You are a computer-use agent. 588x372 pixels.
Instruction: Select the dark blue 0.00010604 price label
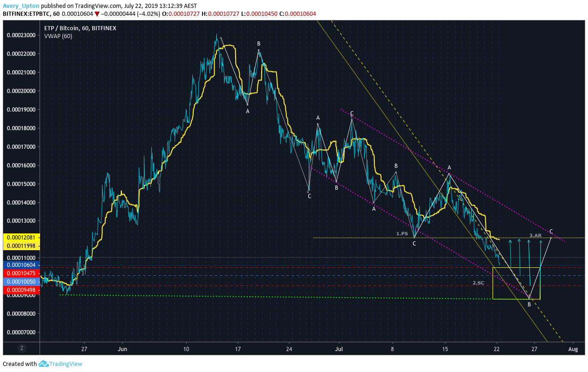pyautogui.click(x=21, y=265)
